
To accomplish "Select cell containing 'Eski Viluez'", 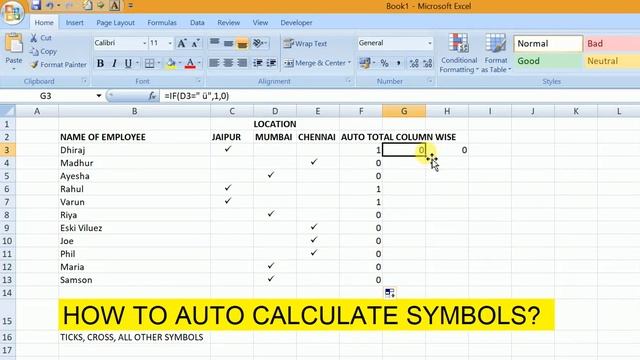I will [134, 228].
